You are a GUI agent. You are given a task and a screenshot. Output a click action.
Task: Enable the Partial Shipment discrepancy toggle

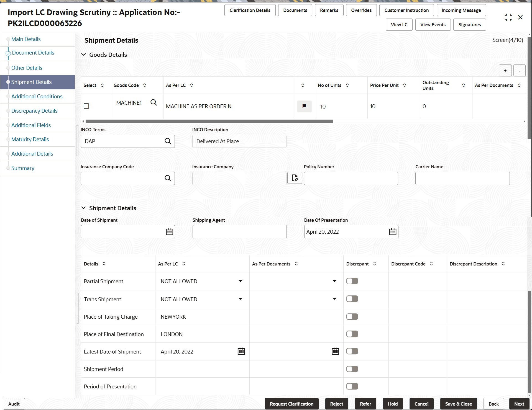[x=352, y=281]
